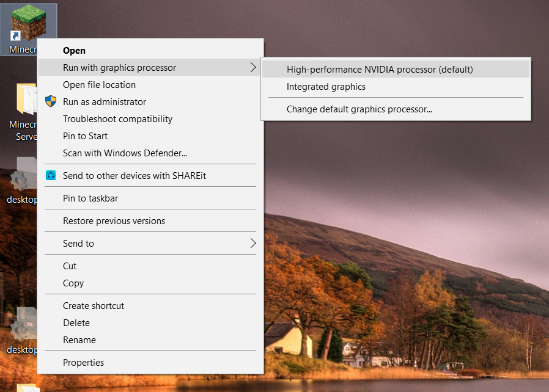Select the Minecraft Server folder icon
549x392 pixels.
point(27,99)
